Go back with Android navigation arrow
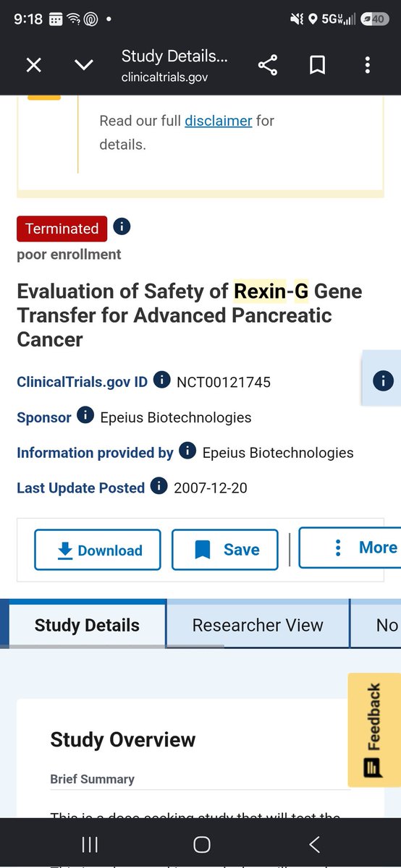 pos(314,844)
